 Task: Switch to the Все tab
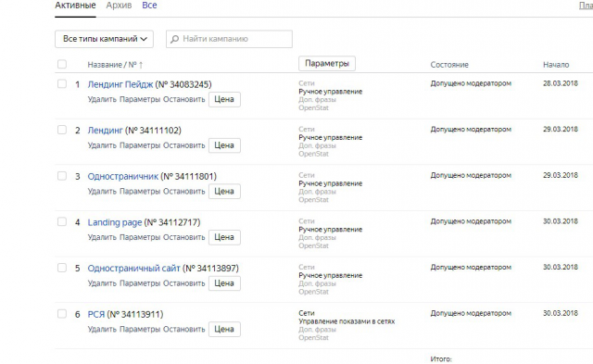point(149,6)
